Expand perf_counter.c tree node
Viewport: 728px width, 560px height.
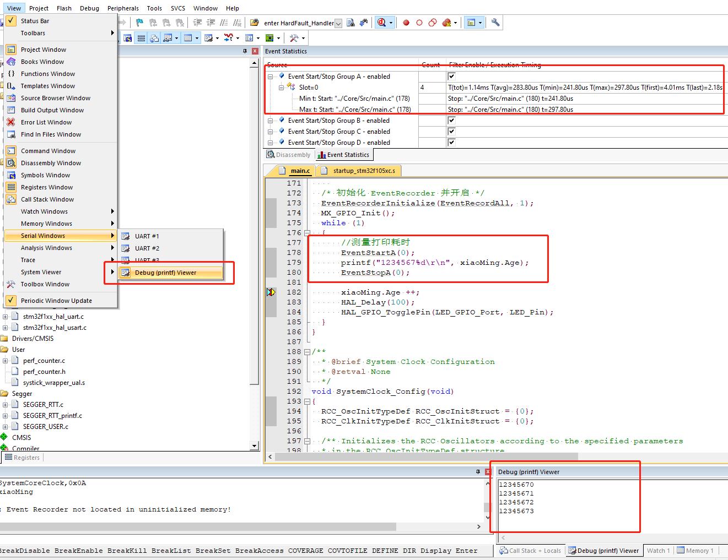6,361
